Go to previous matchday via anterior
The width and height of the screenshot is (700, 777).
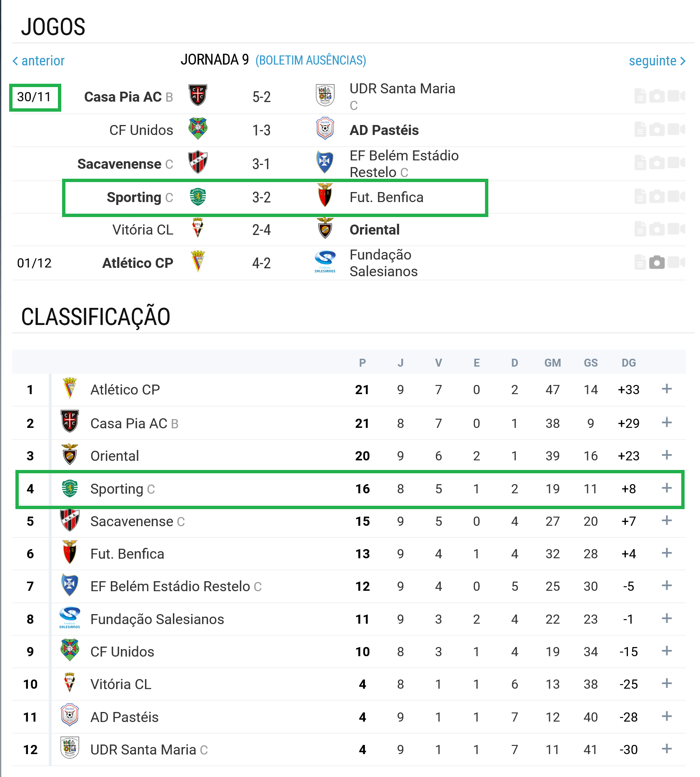pos(39,61)
